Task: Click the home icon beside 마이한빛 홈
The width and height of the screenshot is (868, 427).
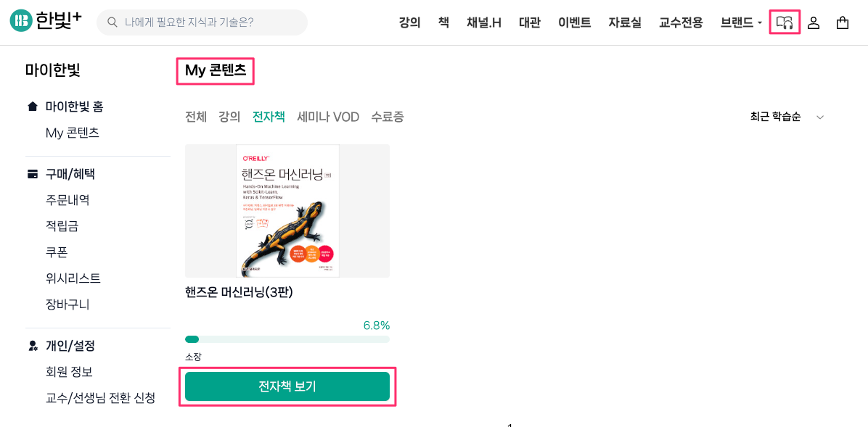Action: click(32, 107)
